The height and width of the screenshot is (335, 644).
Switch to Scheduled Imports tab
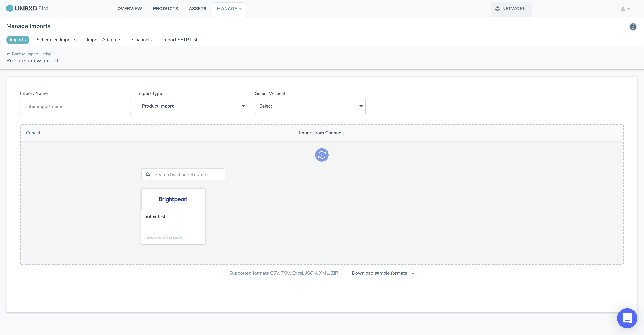pos(56,40)
